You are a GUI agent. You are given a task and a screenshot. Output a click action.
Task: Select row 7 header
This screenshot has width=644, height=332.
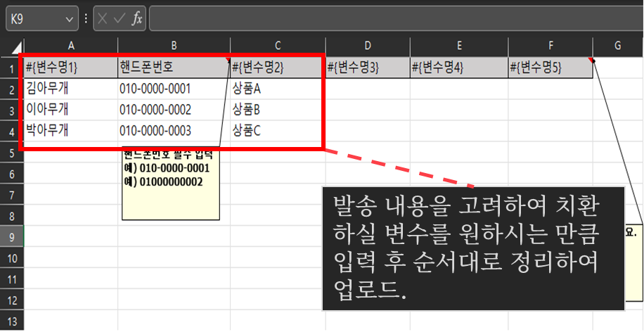point(12,195)
